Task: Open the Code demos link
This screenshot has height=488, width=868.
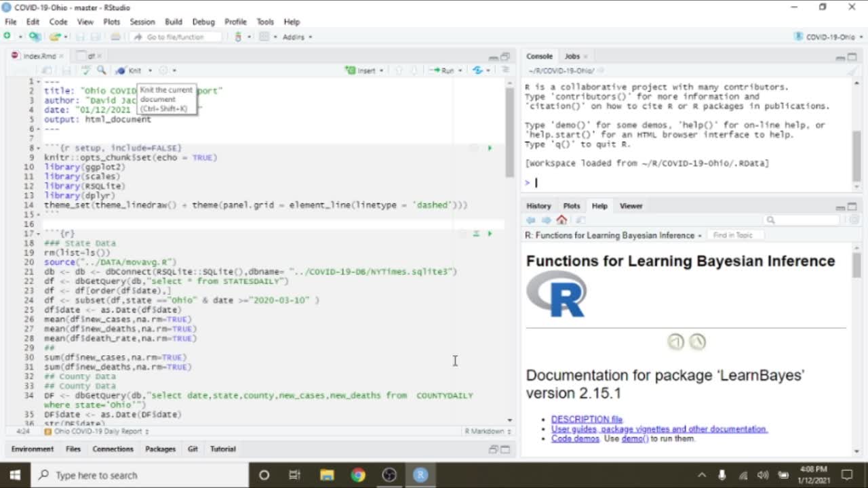Action: point(575,439)
